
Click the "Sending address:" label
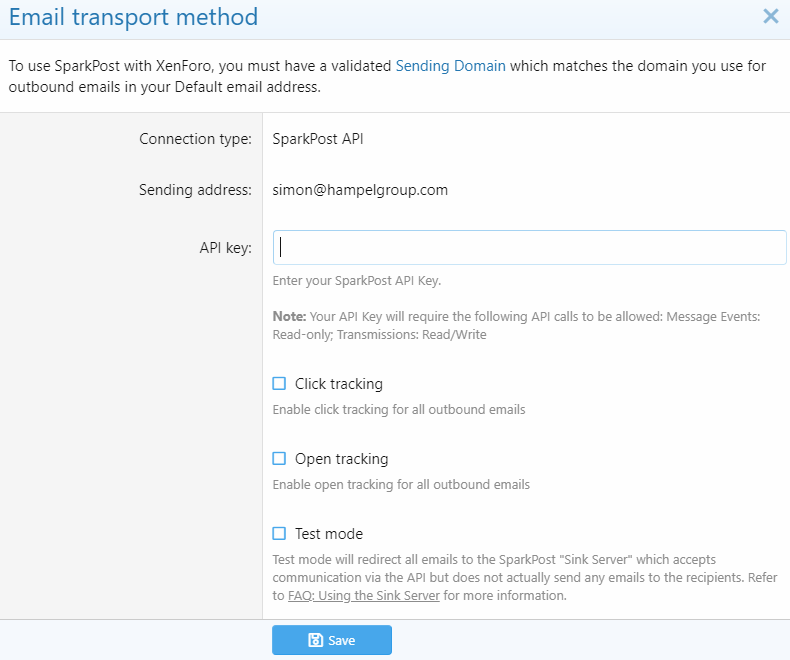coord(195,190)
